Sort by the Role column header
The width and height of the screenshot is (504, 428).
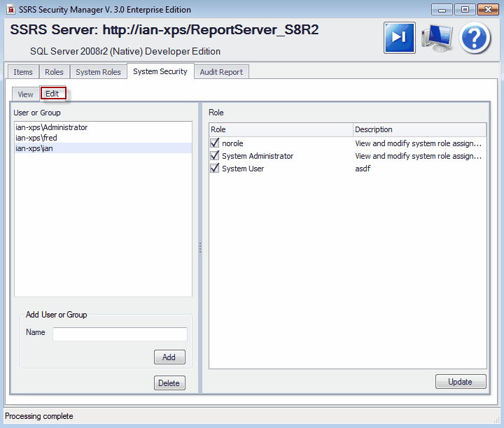281,129
